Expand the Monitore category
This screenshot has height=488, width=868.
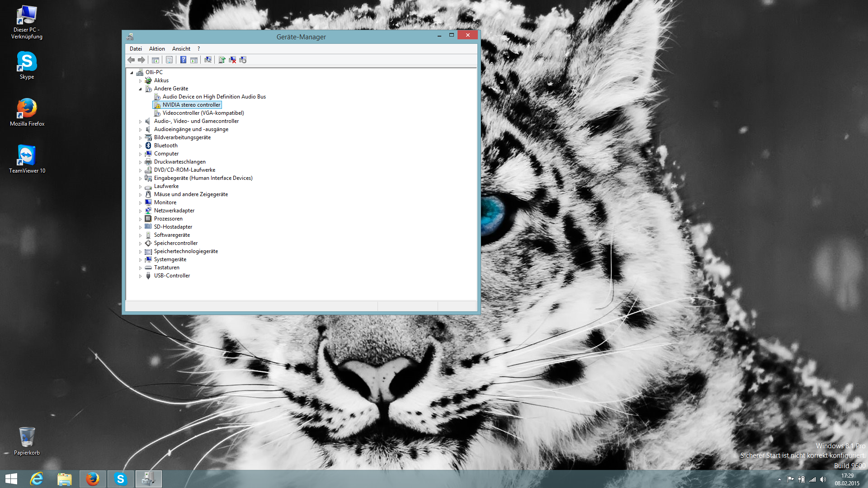[140, 203]
